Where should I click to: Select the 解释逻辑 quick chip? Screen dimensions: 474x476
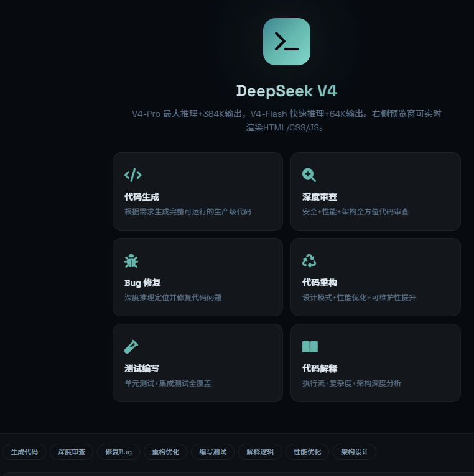(x=260, y=452)
